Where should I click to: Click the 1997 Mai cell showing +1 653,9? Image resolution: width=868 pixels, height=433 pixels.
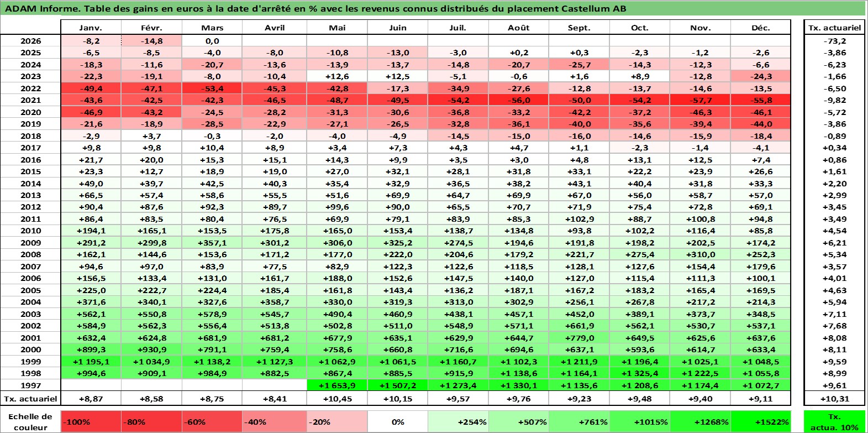coord(337,385)
